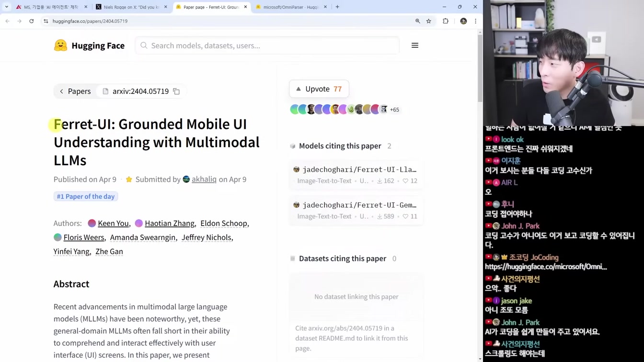
Task: Open the Chrome profile avatar
Action: (463, 21)
